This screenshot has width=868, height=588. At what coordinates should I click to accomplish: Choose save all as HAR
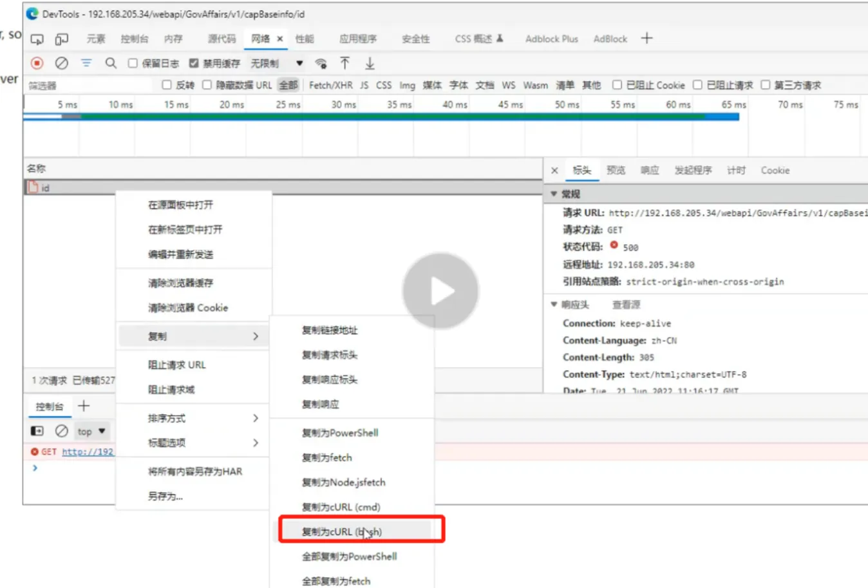pyautogui.click(x=195, y=471)
